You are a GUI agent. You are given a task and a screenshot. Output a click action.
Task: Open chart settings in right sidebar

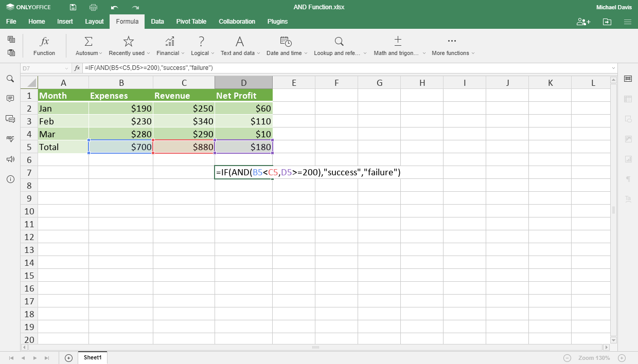click(x=628, y=159)
